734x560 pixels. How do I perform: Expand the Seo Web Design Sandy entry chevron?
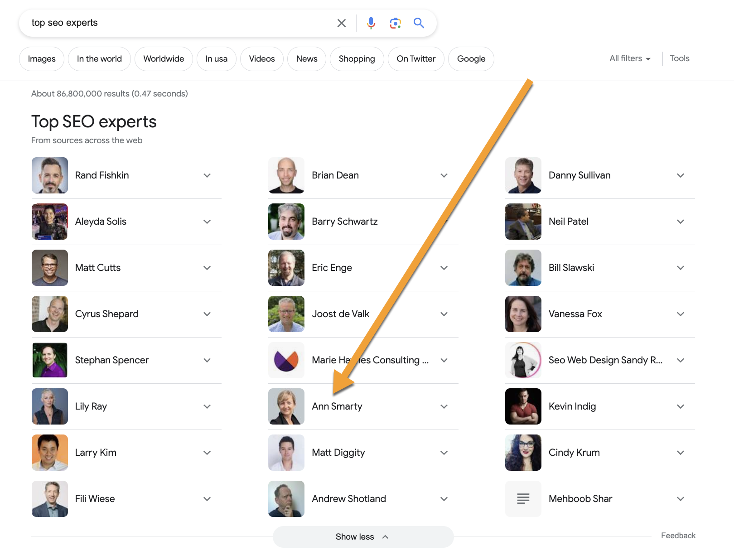[x=681, y=360]
